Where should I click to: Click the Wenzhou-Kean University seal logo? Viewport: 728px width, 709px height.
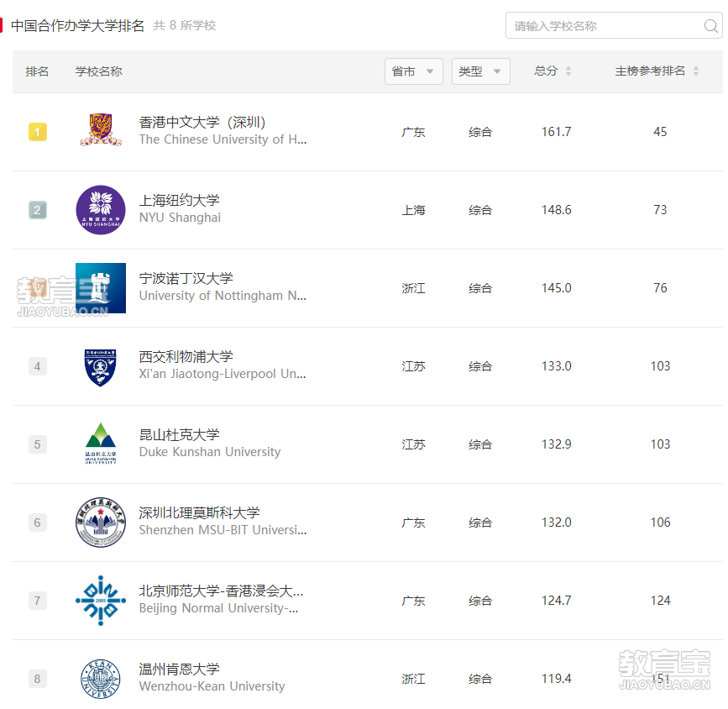100,679
